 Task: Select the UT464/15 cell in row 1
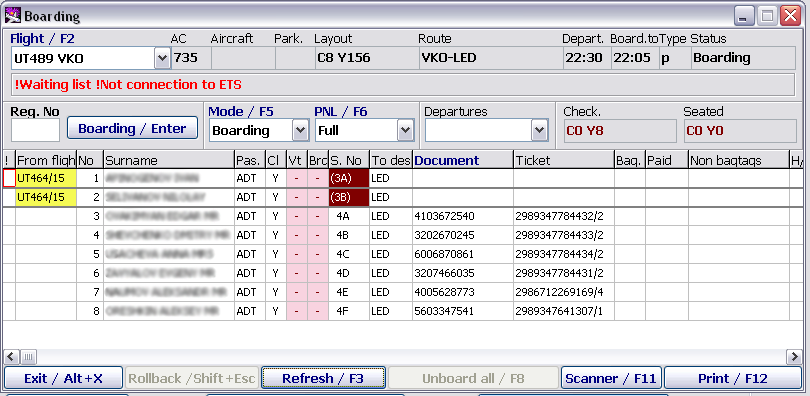46,178
